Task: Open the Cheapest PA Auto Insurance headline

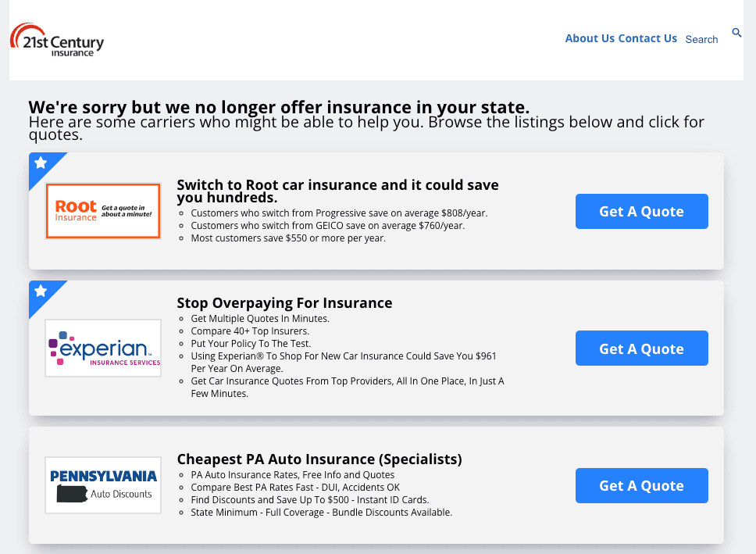Action: 319,459
